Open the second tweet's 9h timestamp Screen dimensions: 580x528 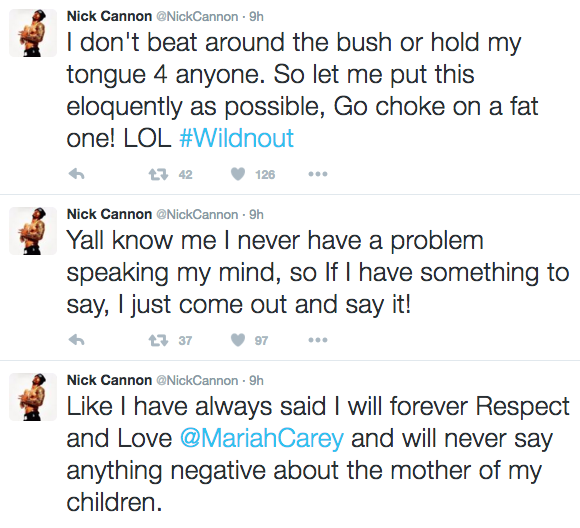[x=256, y=214]
